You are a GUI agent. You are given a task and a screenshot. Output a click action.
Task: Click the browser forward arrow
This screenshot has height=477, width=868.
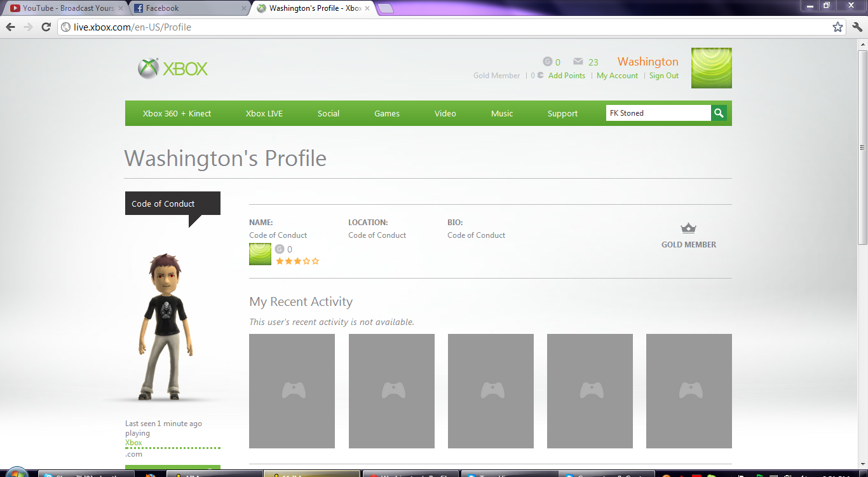(x=28, y=27)
